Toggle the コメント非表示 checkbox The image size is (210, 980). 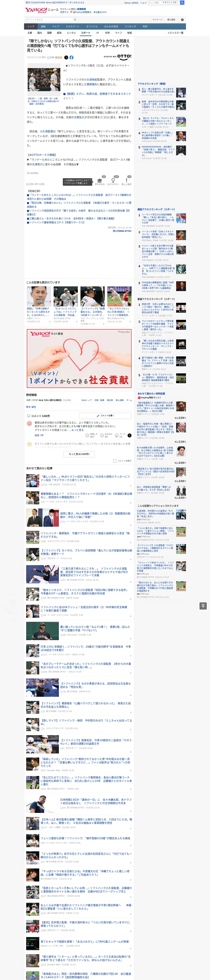pos(115,461)
